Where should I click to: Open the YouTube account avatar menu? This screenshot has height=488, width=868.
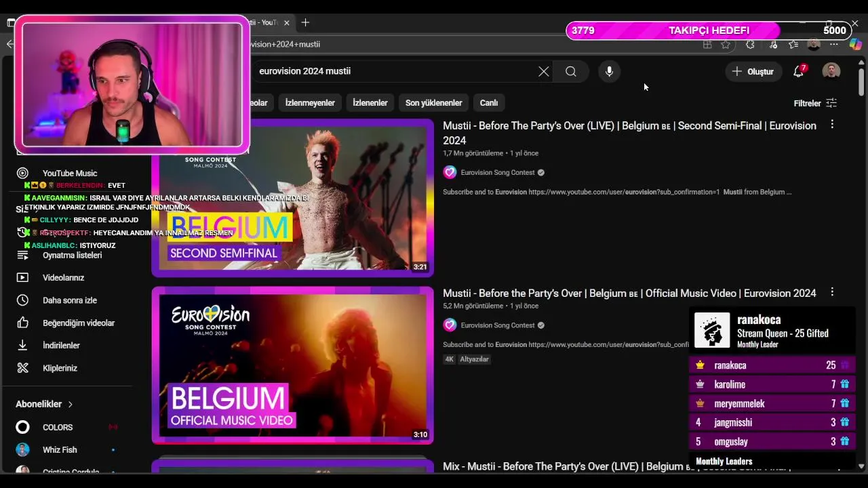(831, 71)
